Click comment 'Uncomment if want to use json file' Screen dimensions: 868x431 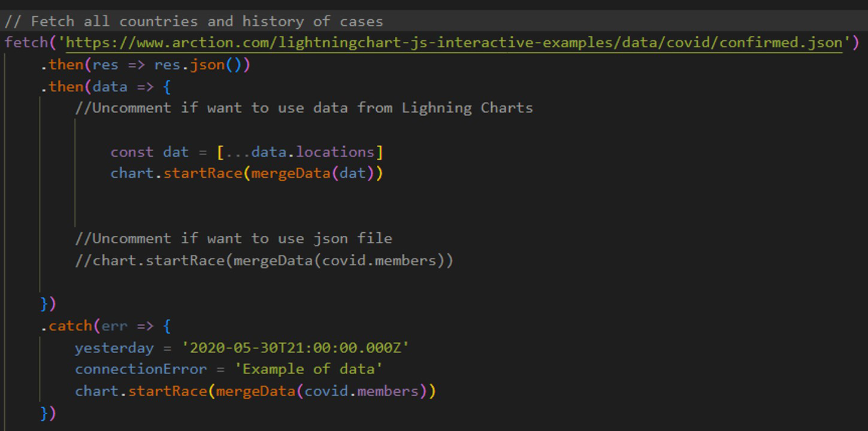(x=234, y=239)
